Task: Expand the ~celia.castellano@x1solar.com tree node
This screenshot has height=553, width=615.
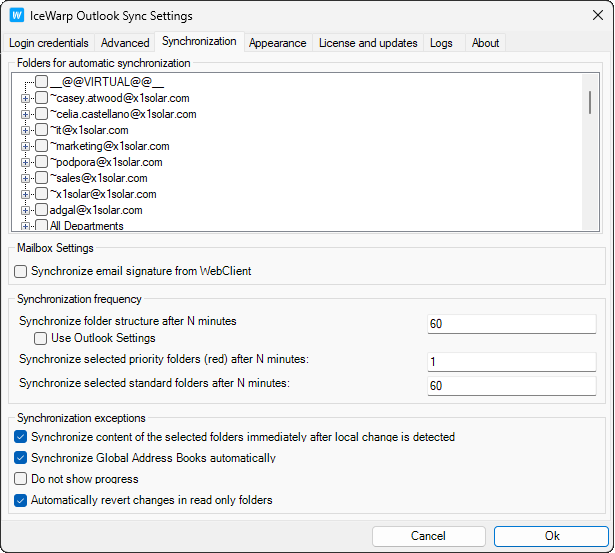Action: [x=25, y=115]
